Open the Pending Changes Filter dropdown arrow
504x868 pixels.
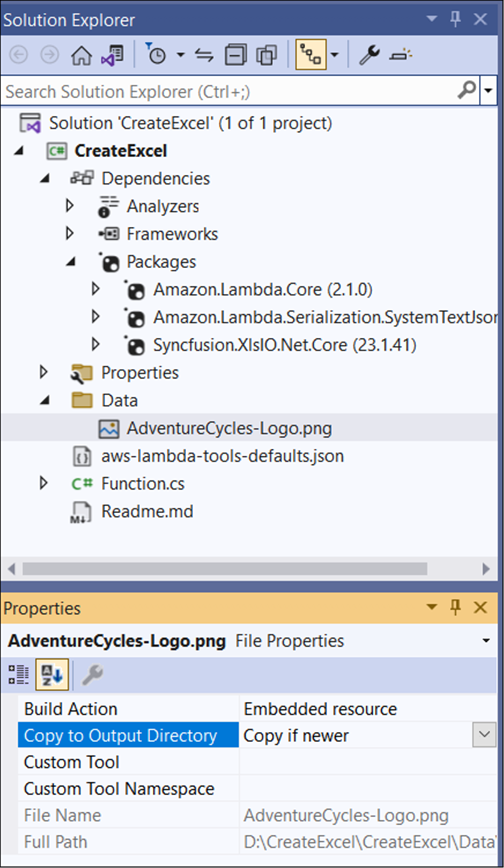point(181,54)
